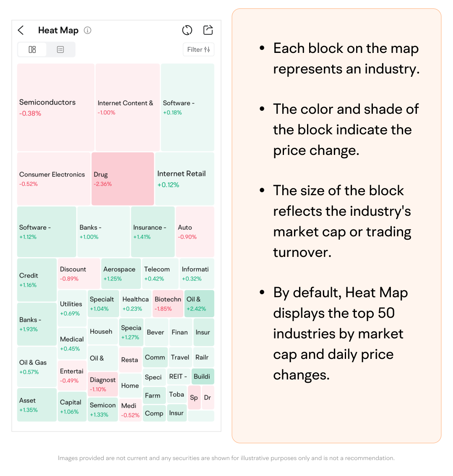Select the Drug industry block

click(122, 179)
